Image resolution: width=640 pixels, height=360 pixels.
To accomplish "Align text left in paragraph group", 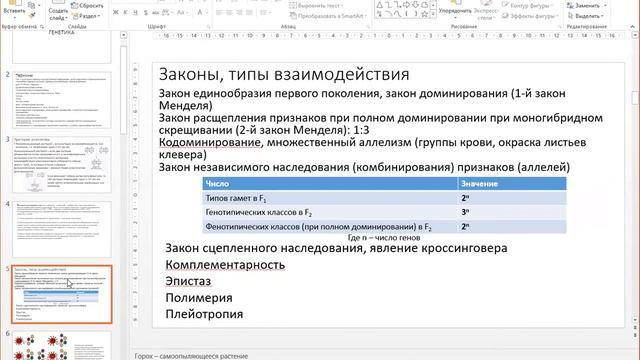I will click(219, 13).
